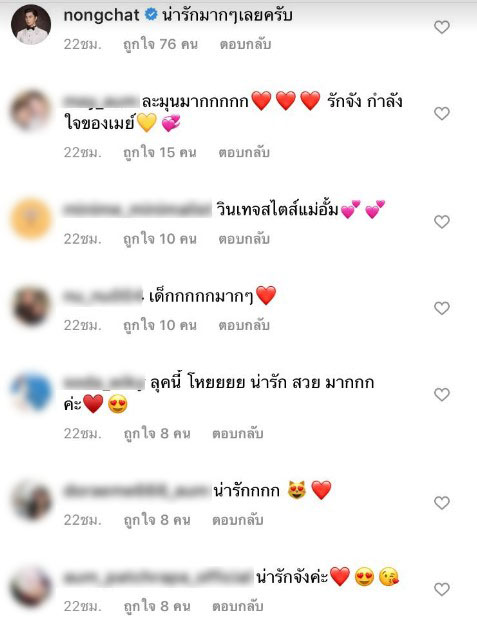The width and height of the screenshot is (477, 636).
Task: View the 76 likes on nongchat's comment
Action: pos(161,44)
